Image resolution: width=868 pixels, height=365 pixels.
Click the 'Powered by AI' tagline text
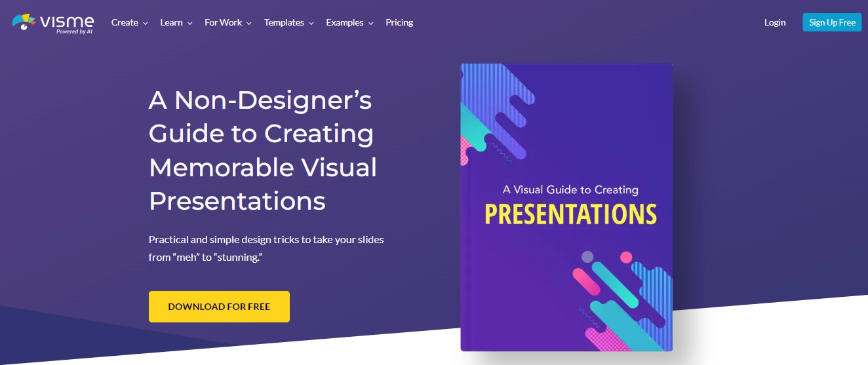[x=74, y=31]
